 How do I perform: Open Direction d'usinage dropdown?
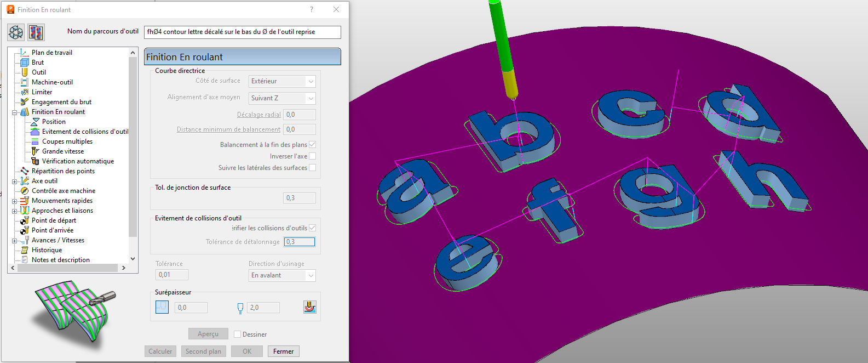(282, 275)
